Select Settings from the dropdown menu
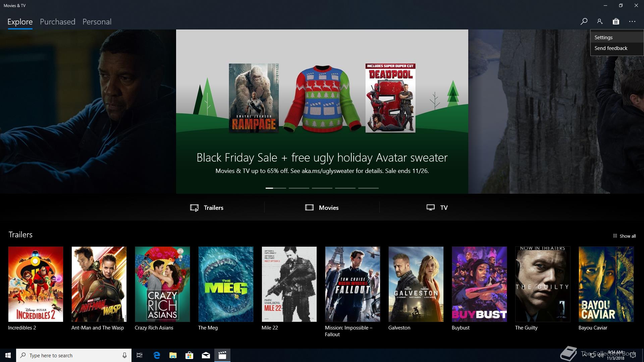The height and width of the screenshot is (362, 644). [x=617, y=38]
